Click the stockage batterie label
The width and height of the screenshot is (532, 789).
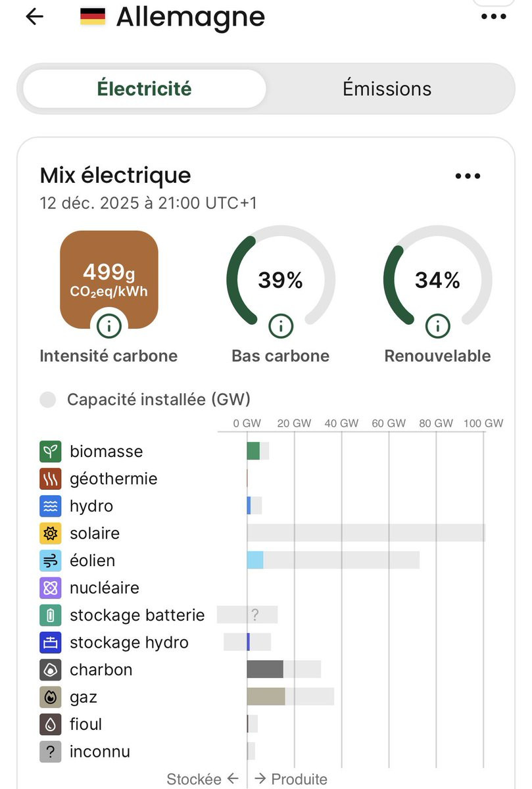pyautogui.click(x=137, y=615)
